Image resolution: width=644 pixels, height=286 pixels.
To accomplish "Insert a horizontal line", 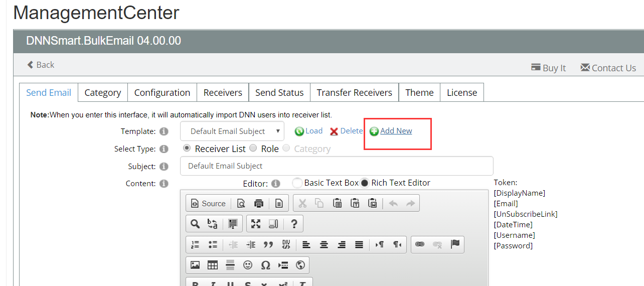I will coord(230,265).
